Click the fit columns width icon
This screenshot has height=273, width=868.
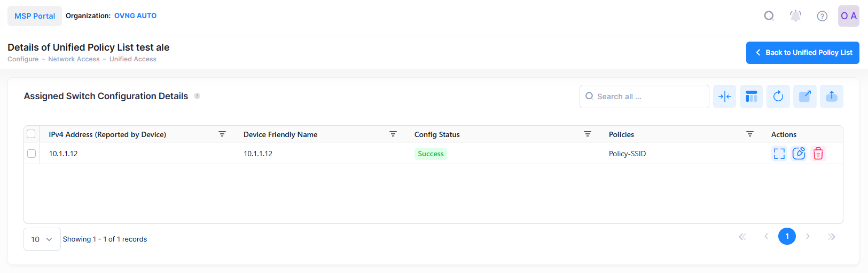(x=724, y=97)
